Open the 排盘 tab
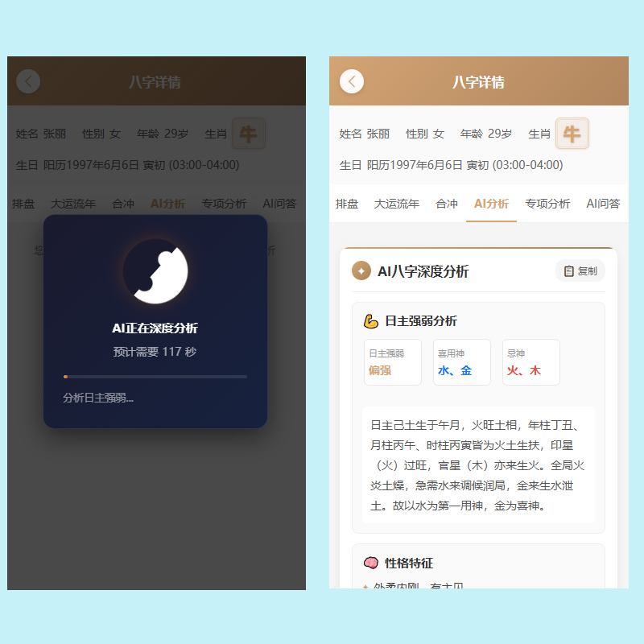The height and width of the screenshot is (644, 644). point(347,204)
